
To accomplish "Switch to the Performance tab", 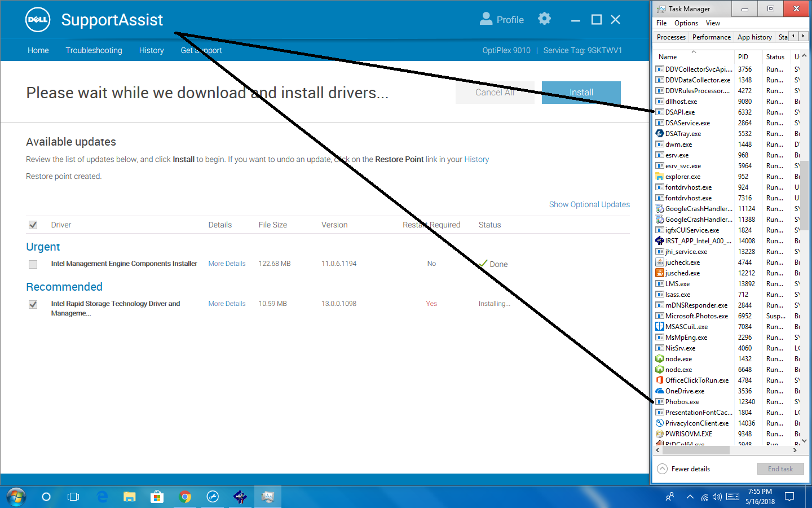I will (x=711, y=37).
